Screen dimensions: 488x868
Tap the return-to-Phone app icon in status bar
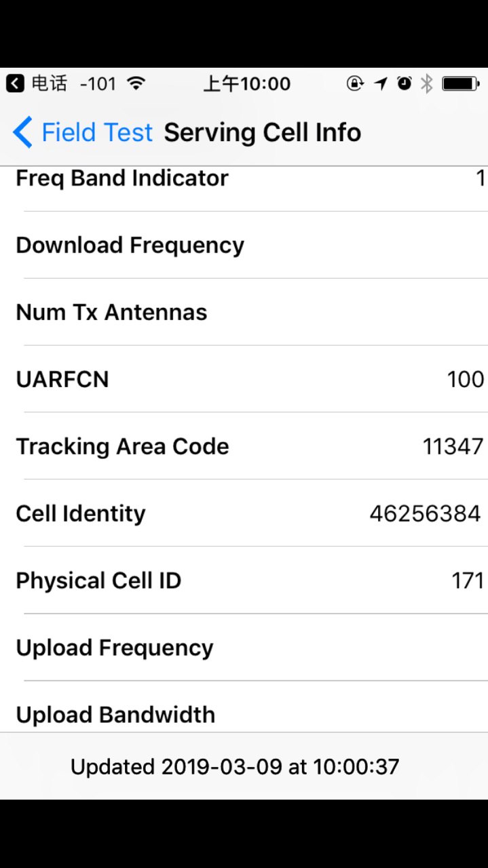pos(15,83)
